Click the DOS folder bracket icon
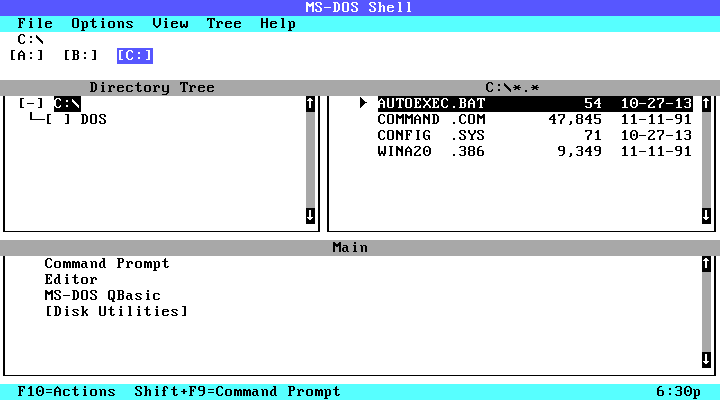 pyautogui.click(x=58, y=119)
